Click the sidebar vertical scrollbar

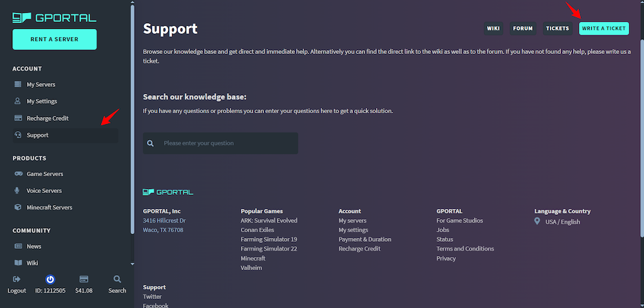click(132, 119)
